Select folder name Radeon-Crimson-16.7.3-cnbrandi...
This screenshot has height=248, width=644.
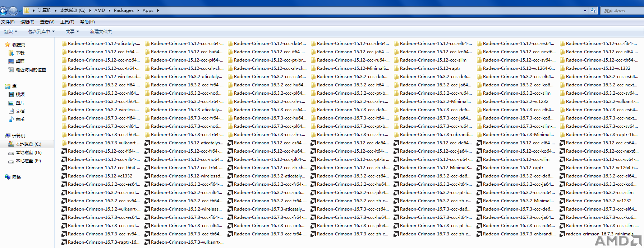[436, 135]
